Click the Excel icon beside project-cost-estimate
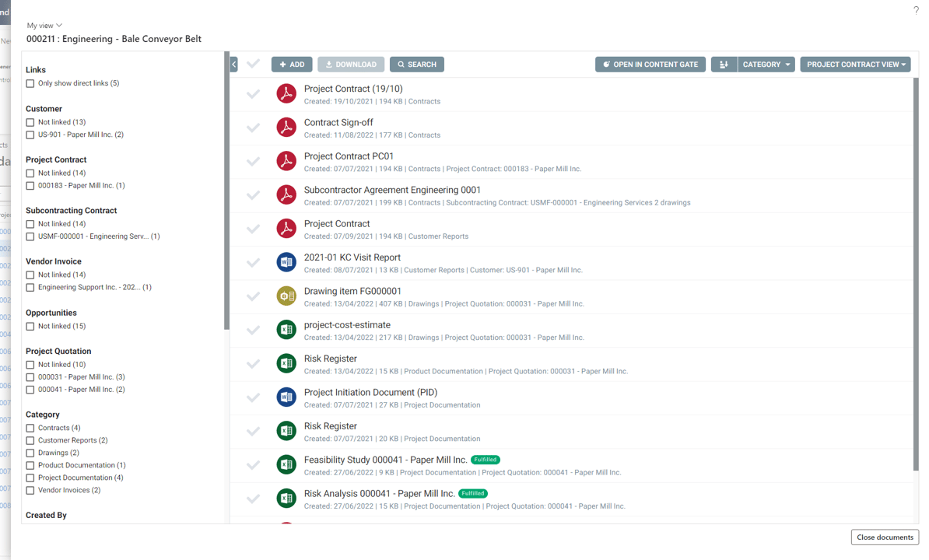Screen dimensions: 929x560 (286, 330)
